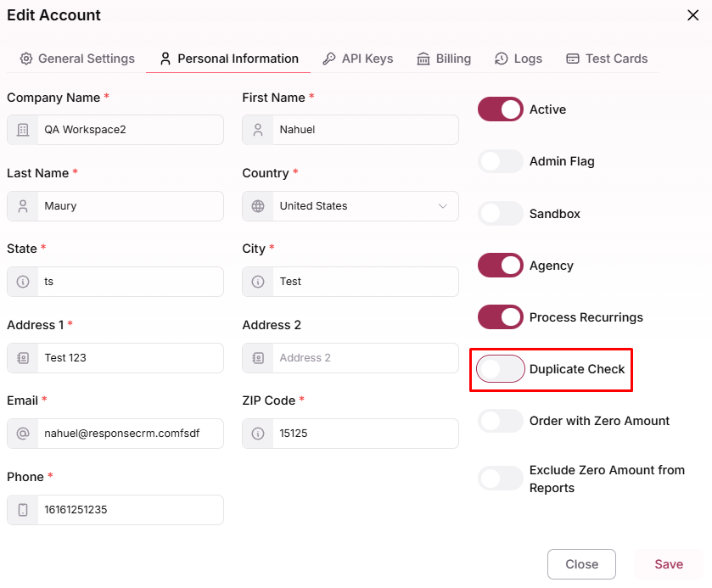Enable the Admin Flag toggle
This screenshot has width=712, height=588.
pos(501,161)
